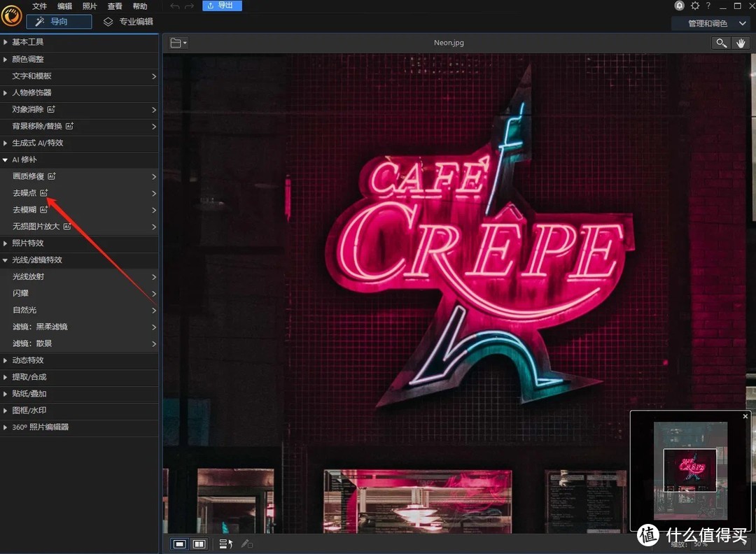
Task: Click AI badge icon next to 无损图片放大
Action: click(67, 226)
